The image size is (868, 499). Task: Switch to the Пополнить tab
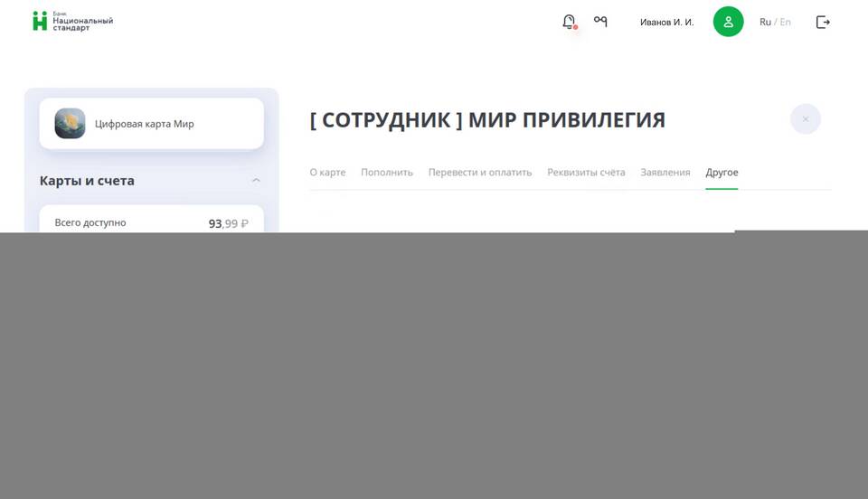387,173
